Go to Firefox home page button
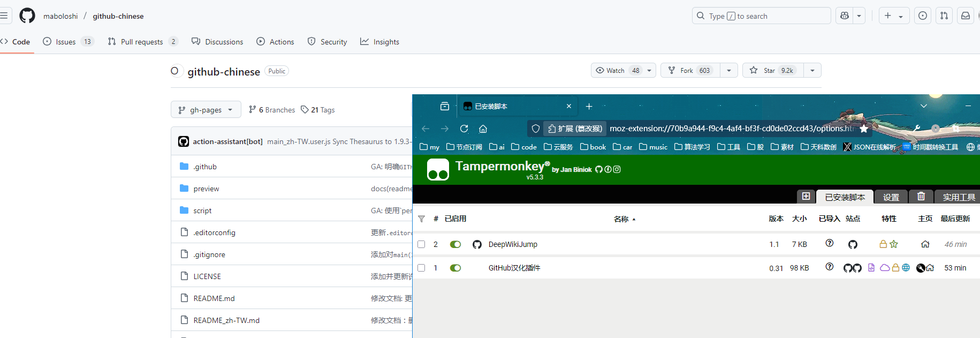Image resolution: width=980 pixels, height=338 pixels. [483, 129]
